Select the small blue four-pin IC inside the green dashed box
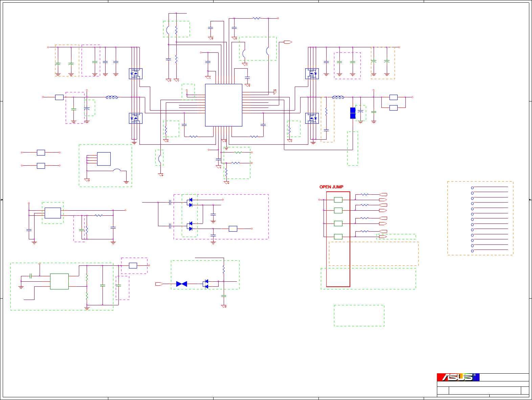This screenshot has width=532, height=400. 104,159
